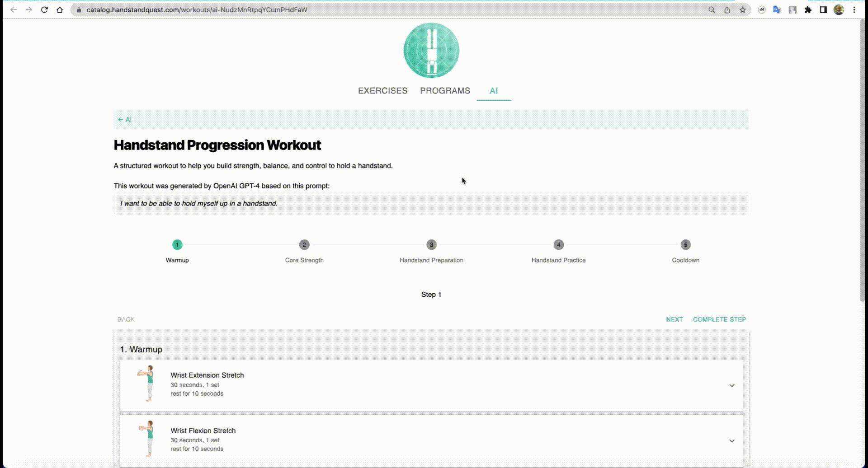This screenshot has width=868, height=468.
Task: Jump to step 5 Cooldown
Action: click(685, 251)
